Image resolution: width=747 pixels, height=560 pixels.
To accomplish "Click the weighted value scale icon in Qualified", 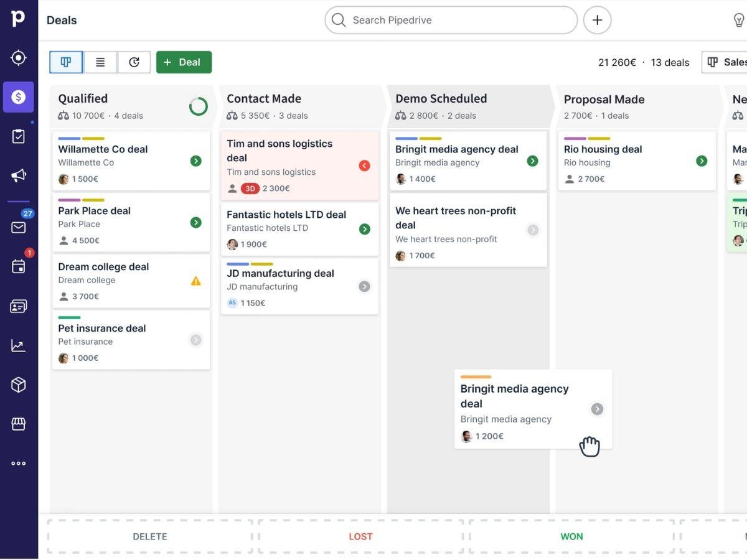I will 63,116.
